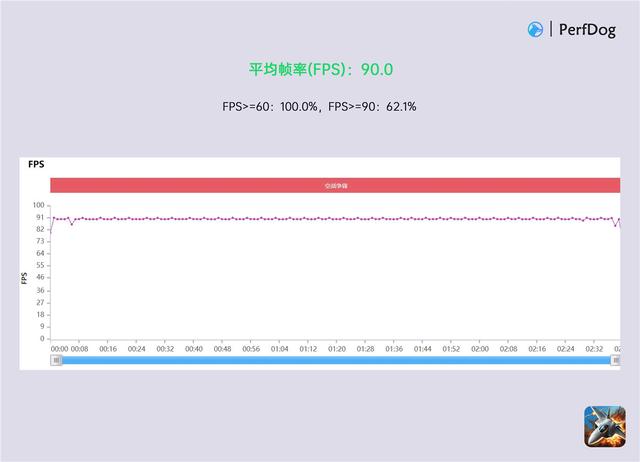Grab the left handle of the time range slider
Screen dimensions: 640x462
click(x=56, y=360)
